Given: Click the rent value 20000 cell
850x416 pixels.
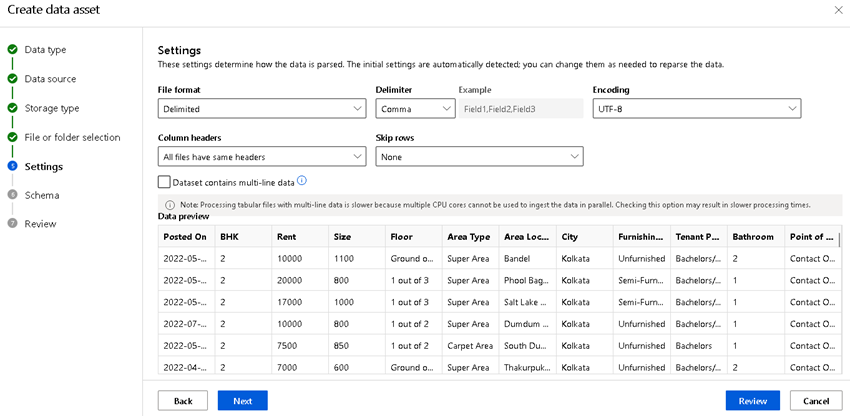Looking at the screenshot, I should coord(300,280).
